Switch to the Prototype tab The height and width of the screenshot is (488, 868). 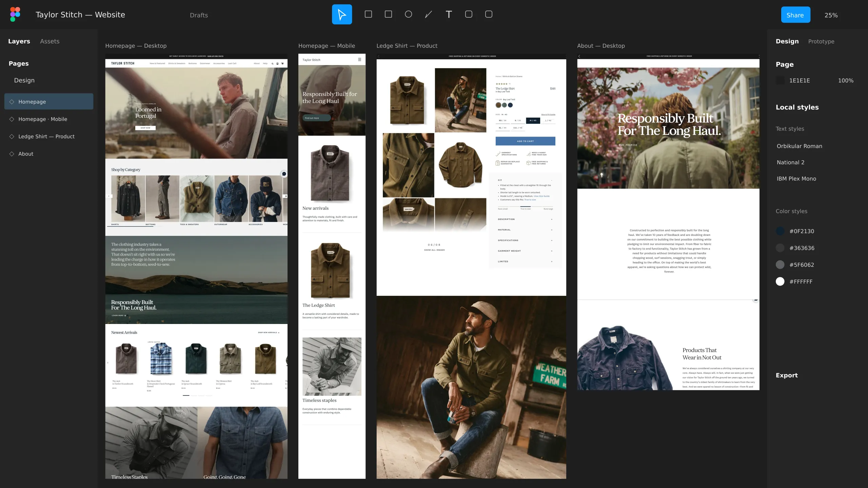coord(821,41)
